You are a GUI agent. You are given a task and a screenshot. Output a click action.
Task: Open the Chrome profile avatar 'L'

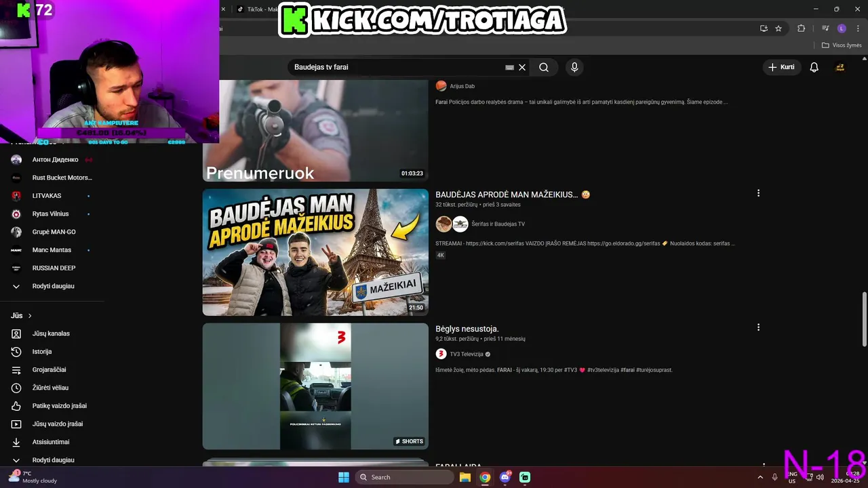click(842, 28)
